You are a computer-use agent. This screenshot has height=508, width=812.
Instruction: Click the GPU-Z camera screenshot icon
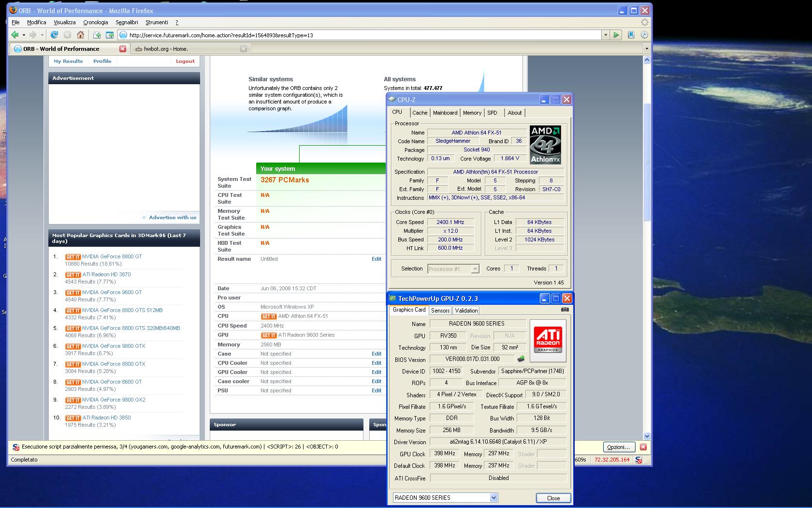point(565,310)
